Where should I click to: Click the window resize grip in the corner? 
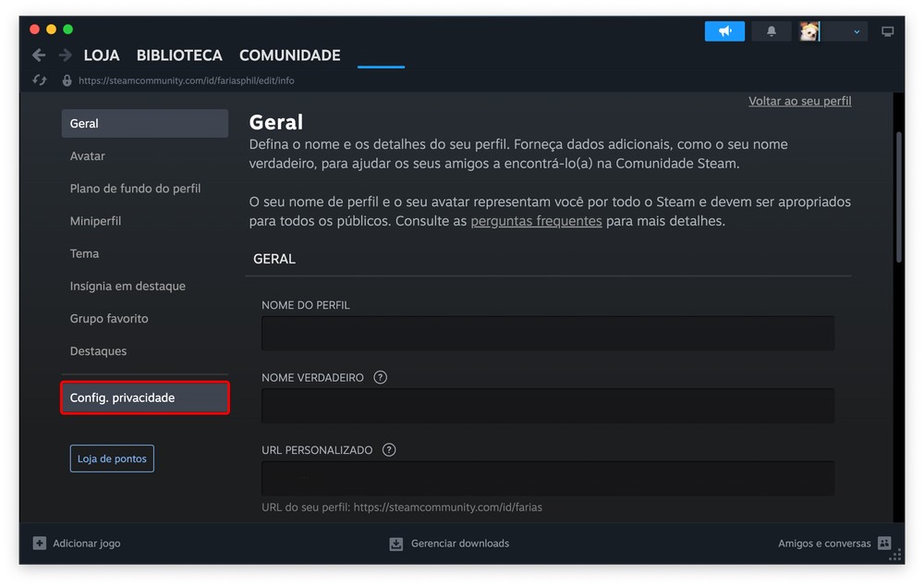click(895, 556)
